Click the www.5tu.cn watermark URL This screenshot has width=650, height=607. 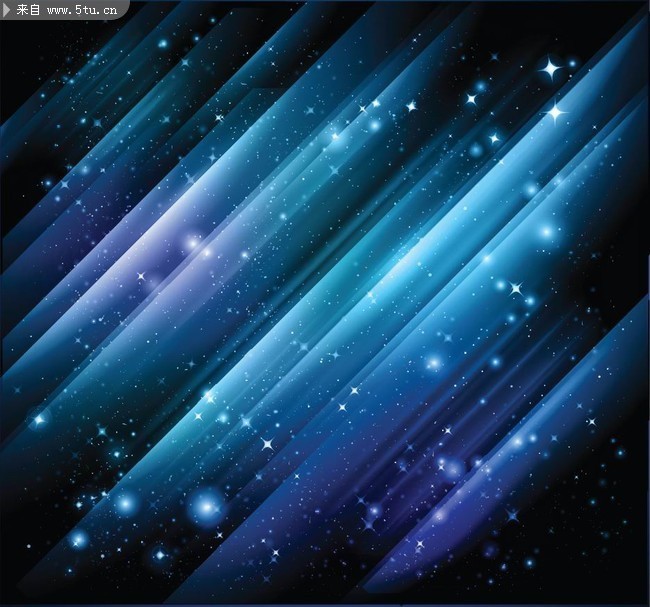tap(83, 10)
